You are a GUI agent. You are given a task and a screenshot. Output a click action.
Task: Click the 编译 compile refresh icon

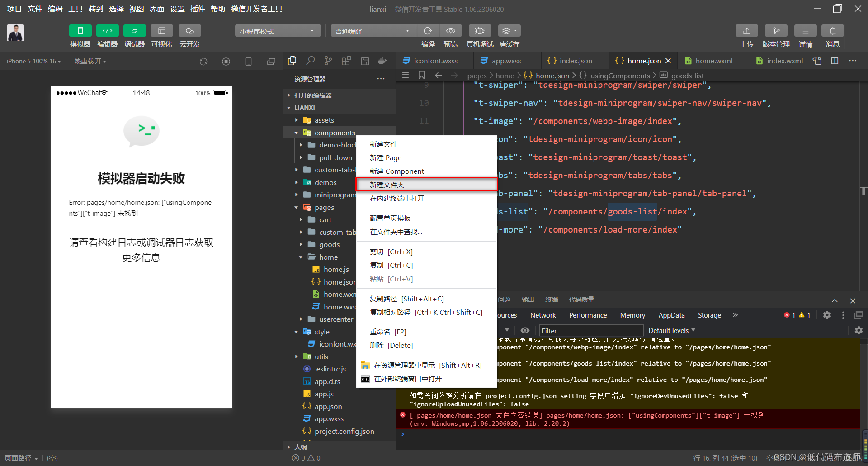428,31
